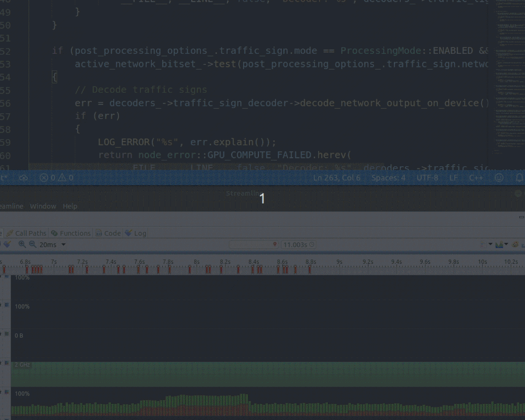The height and width of the screenshot is (420, 525).
Task: Click the zoom out magnifier icon
Action: (32, 245)
